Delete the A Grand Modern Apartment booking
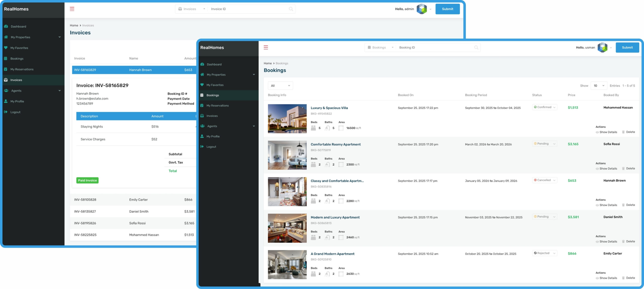 (x=628, y=278)
